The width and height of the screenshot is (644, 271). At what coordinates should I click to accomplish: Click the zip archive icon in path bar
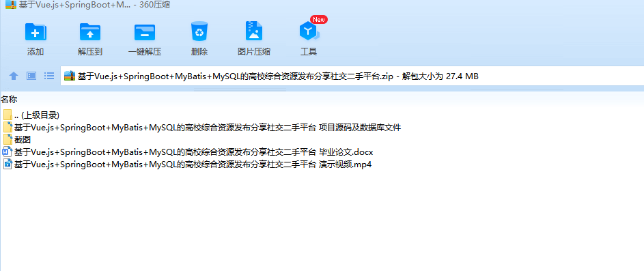(x=70, y=76)
